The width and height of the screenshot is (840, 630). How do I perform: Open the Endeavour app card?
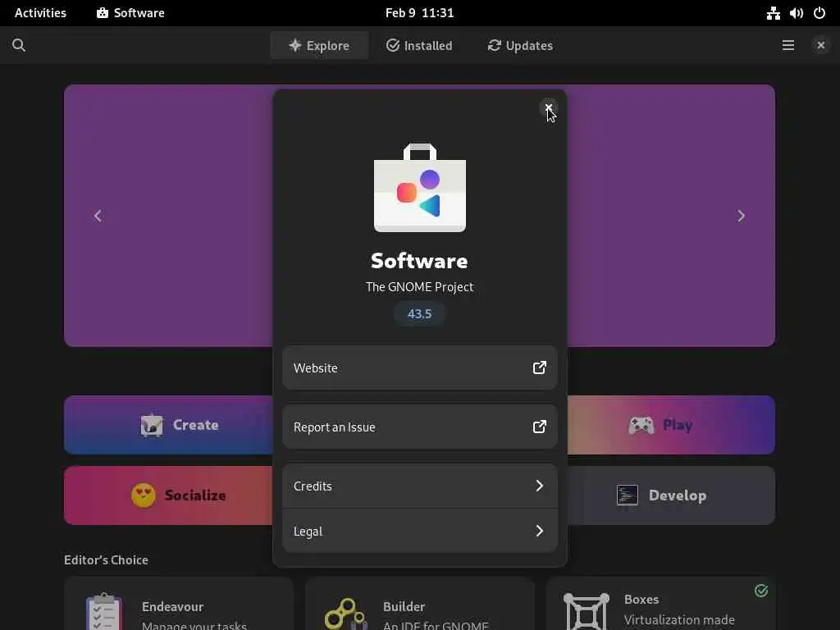[x=179, y=604]
